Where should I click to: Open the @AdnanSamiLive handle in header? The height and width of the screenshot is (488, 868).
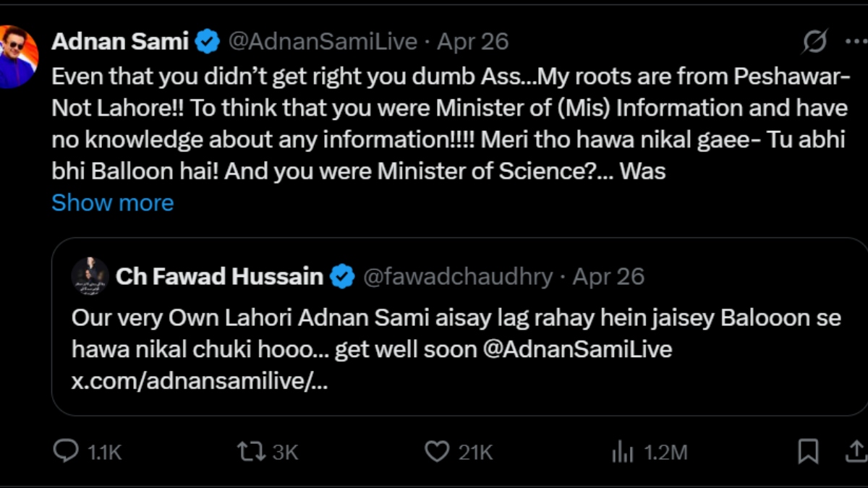click(323, 42)
